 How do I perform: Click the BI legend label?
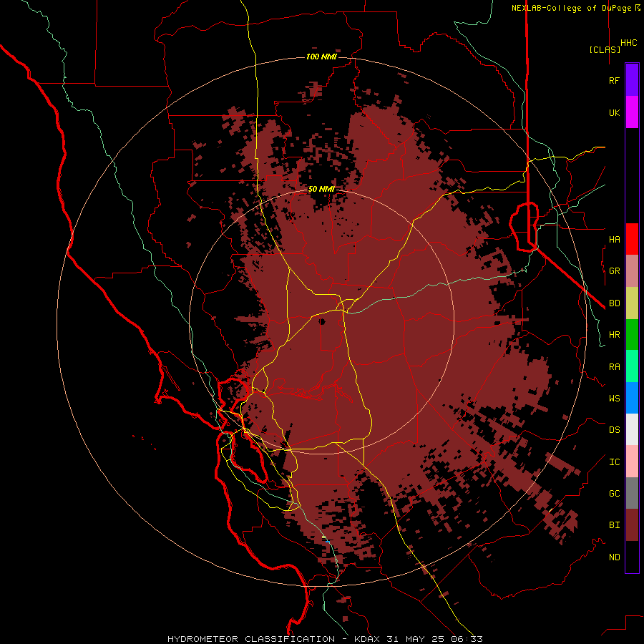[x=614, y=525]
